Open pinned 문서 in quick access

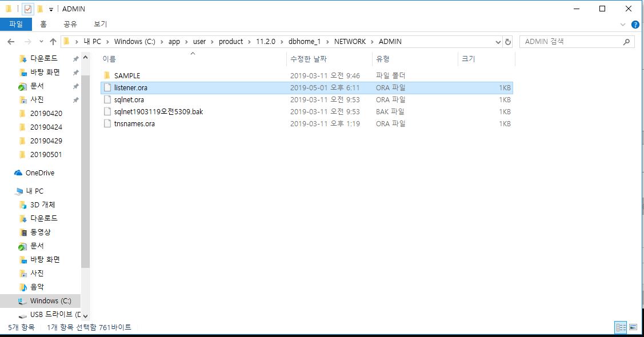pyautogui.click(x=37, y=86)
